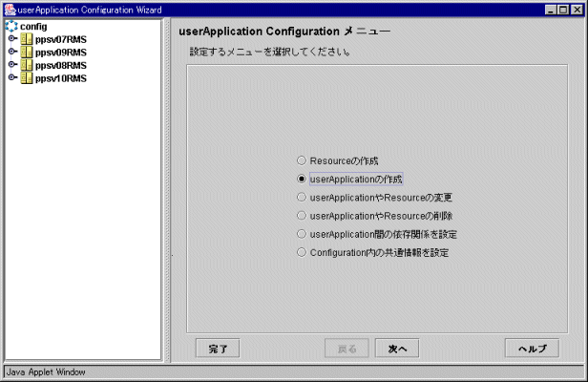Select the Resourceの作成 radio button
This screenshot has height=382, width=588.
[302, 161]
